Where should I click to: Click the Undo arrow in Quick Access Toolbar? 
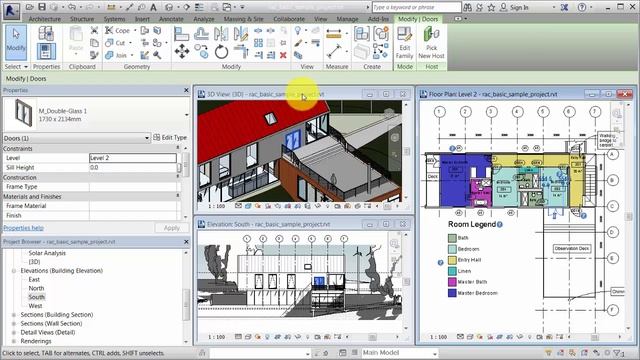tap(72, 7)
